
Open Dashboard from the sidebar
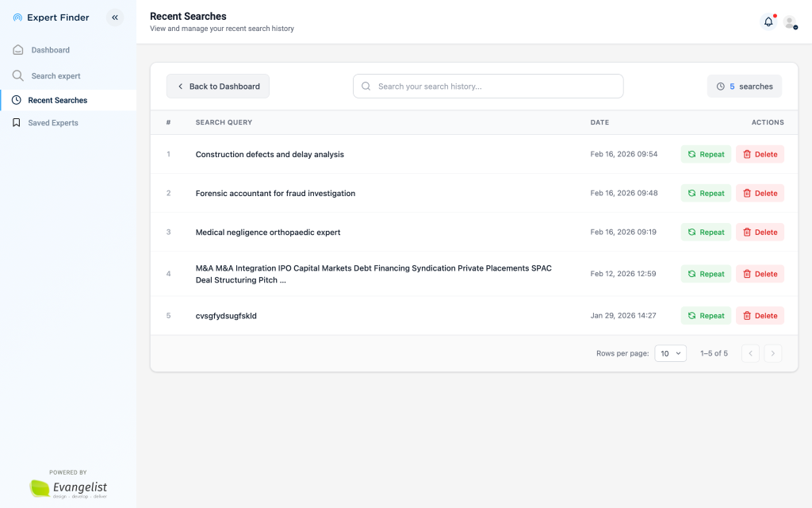[50, 50]
